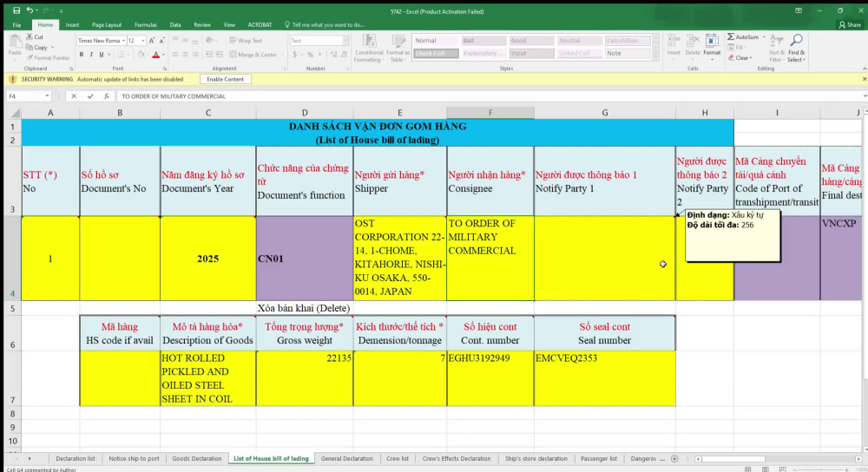Click the formula bar Enter checkmark
The height and width of the screenshot is (472, 868).
pos(90,95)
